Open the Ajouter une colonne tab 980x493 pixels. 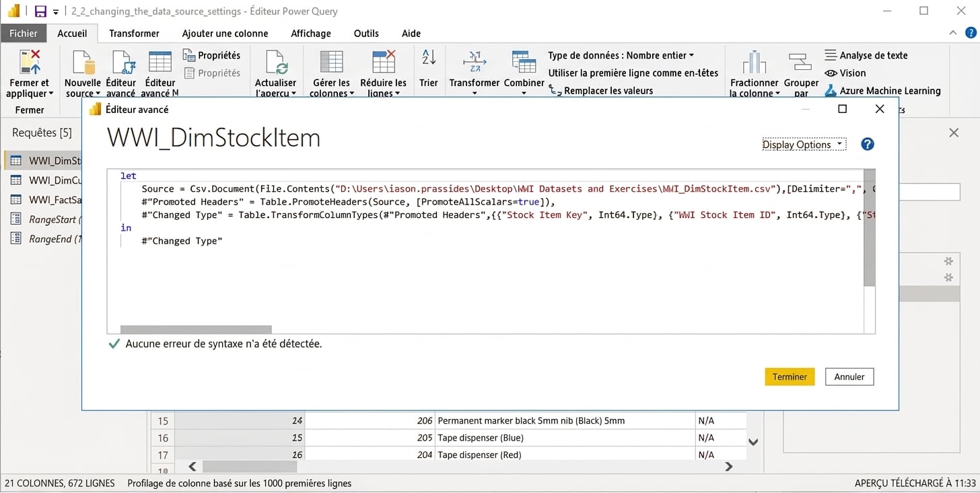click(225, 33)
